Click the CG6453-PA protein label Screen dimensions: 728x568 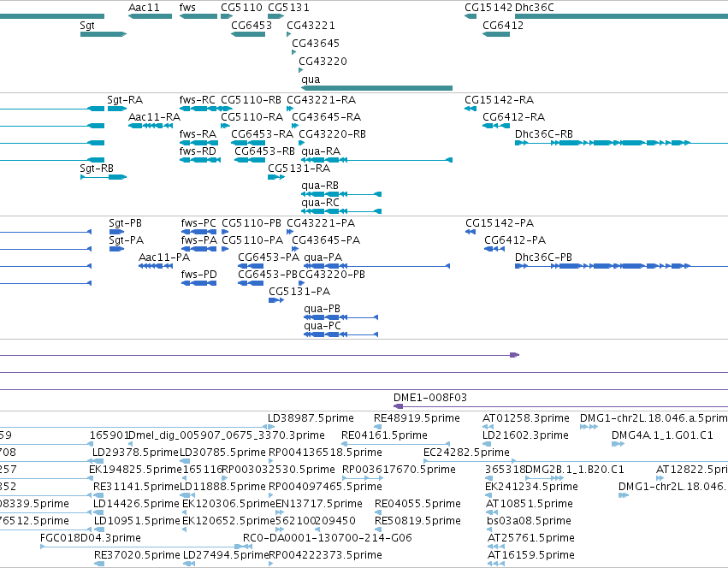[269, 257]
